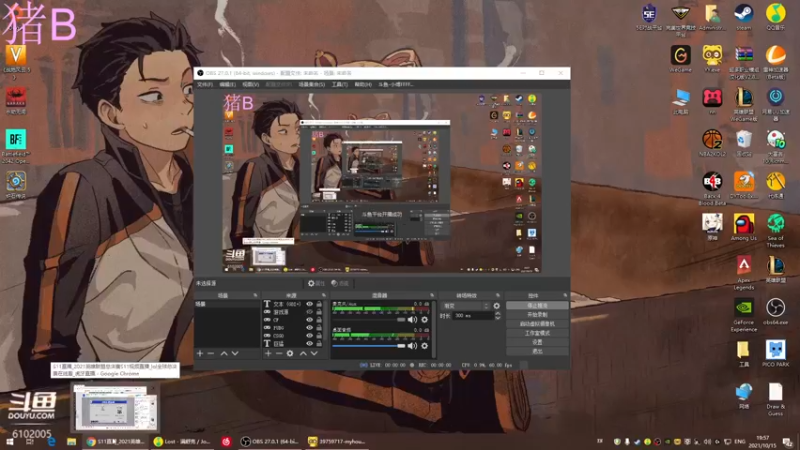Remove selected scene with minus icon
800x450 pixels.
[211, 353]
